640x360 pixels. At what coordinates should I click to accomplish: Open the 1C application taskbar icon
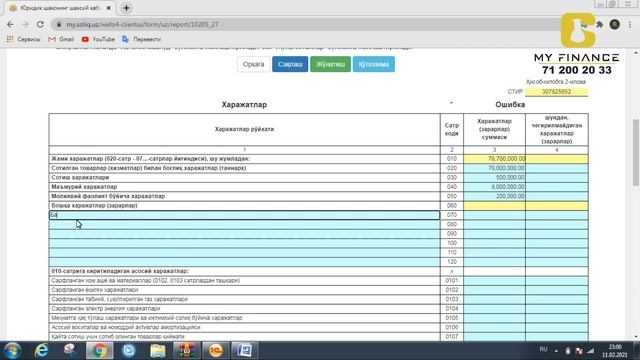coord(216,351)
